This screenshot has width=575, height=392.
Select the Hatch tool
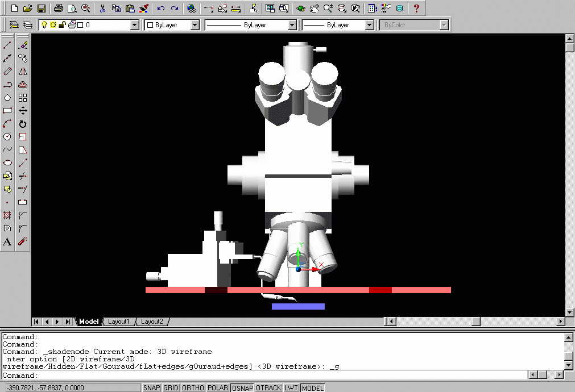coord(7,215)
